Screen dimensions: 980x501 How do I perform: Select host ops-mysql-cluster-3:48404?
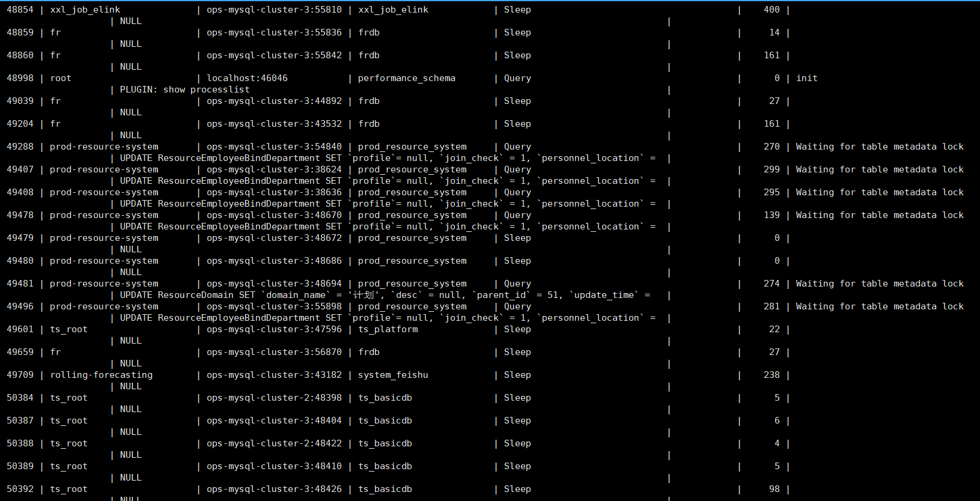point(274,421)
